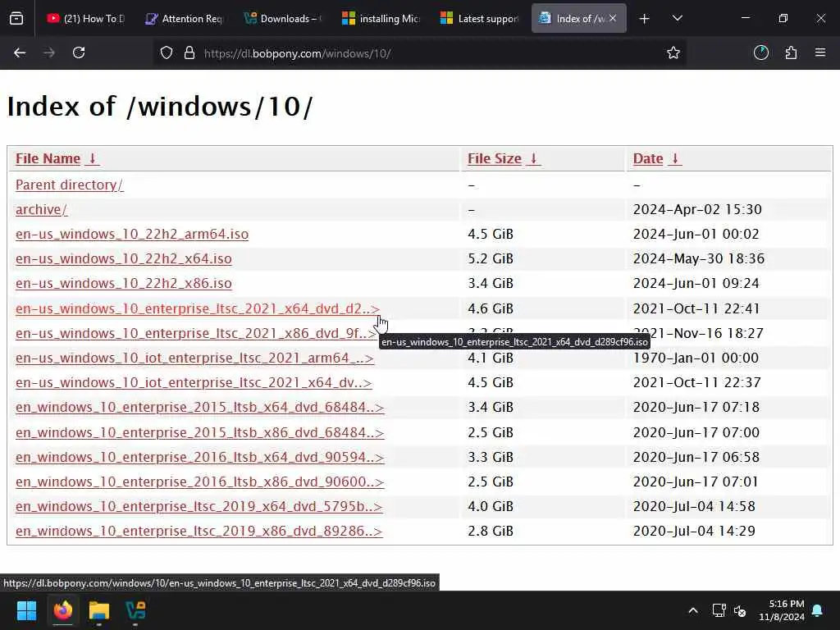Click the 5.2 GiB size cell

click(x=491, y=258)
